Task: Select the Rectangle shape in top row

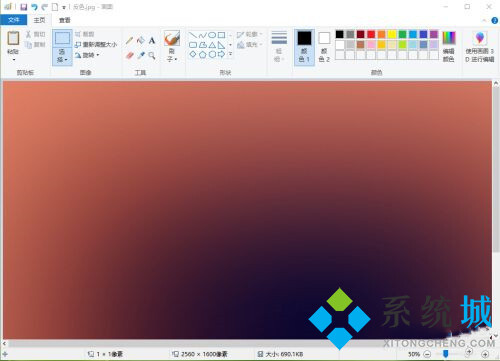Action: [221, 35]
